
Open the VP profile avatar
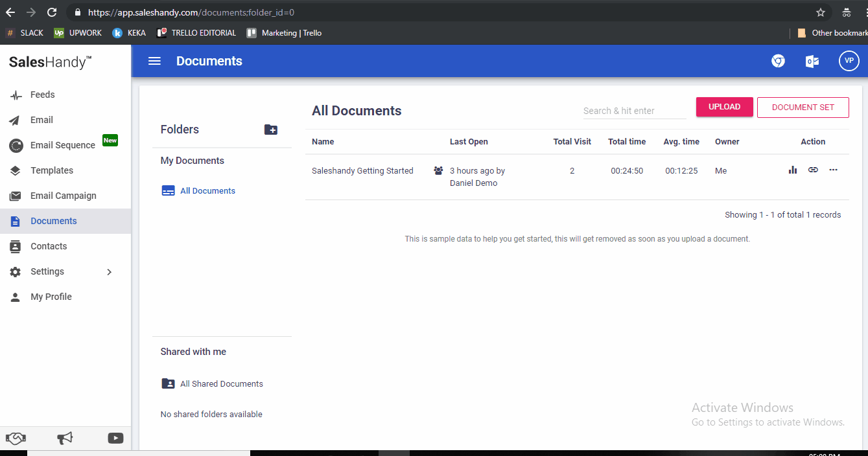849,61
